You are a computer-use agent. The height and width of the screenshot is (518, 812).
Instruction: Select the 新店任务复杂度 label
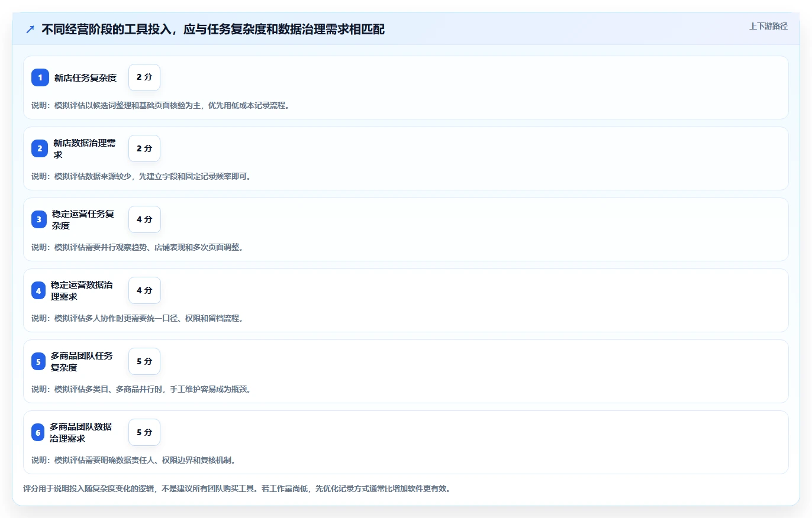click(85, 77)
